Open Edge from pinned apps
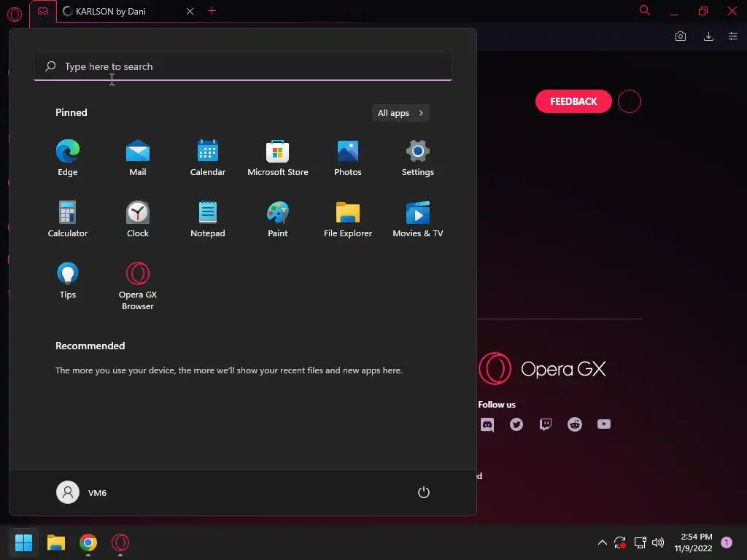Viewport: 747px width, 560px height. [x=68, y=157]
